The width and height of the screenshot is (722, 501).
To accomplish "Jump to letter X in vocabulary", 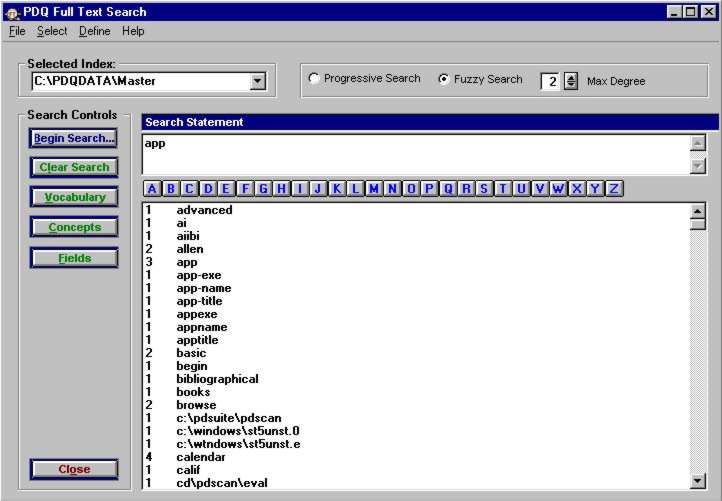I will click(576, 188).
